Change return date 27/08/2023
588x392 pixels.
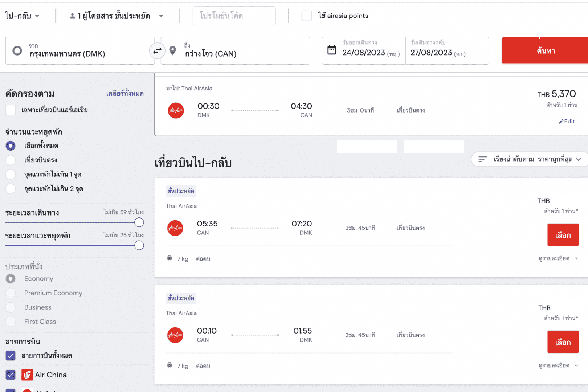[447, 51]
